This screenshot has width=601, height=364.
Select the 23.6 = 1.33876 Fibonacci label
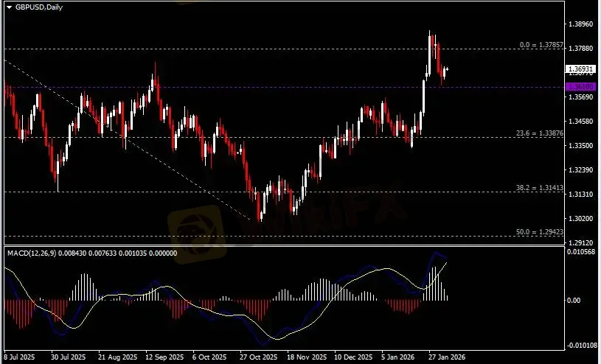coord(540,133)
